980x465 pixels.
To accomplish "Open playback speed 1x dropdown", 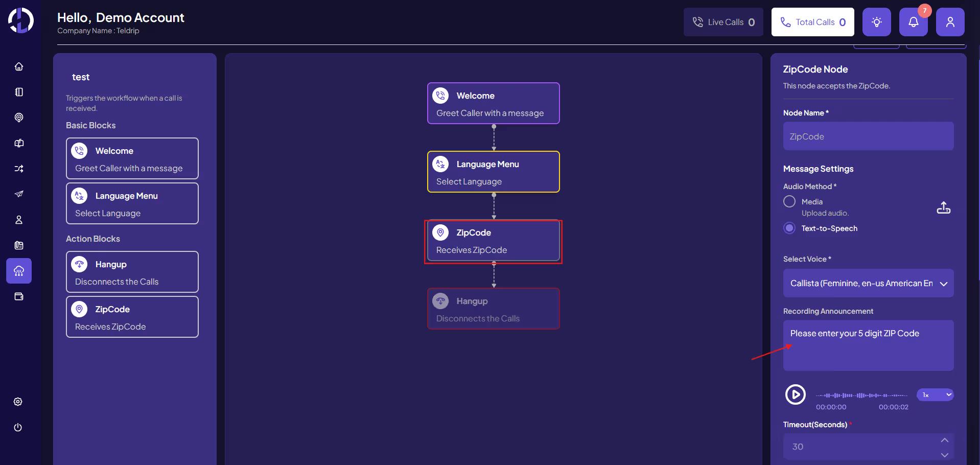I will [935, 394].
